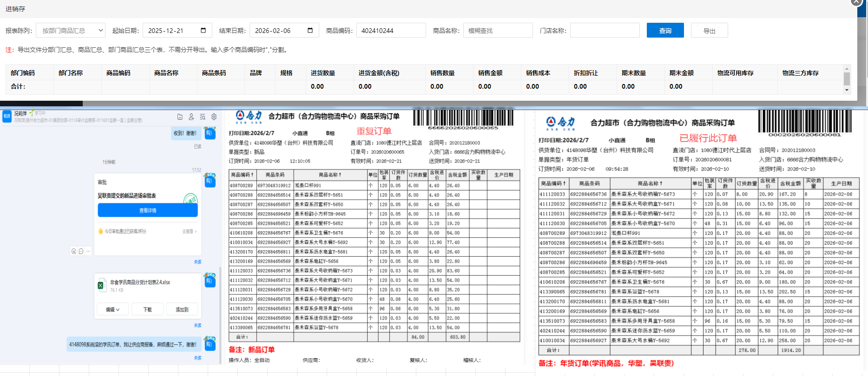Image resolution: width=868 pixels, height=376 pixels.
Task: Click the reply bubble icon beside approval card
Action: pos(81,251)
